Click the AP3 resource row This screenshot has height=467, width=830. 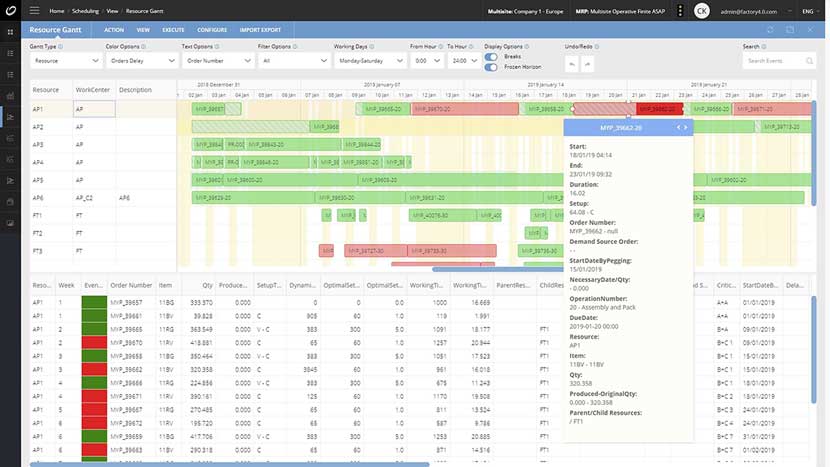[x=103, y=145]
